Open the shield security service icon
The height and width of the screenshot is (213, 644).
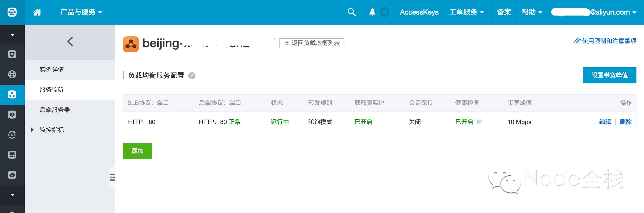[12, 54]
